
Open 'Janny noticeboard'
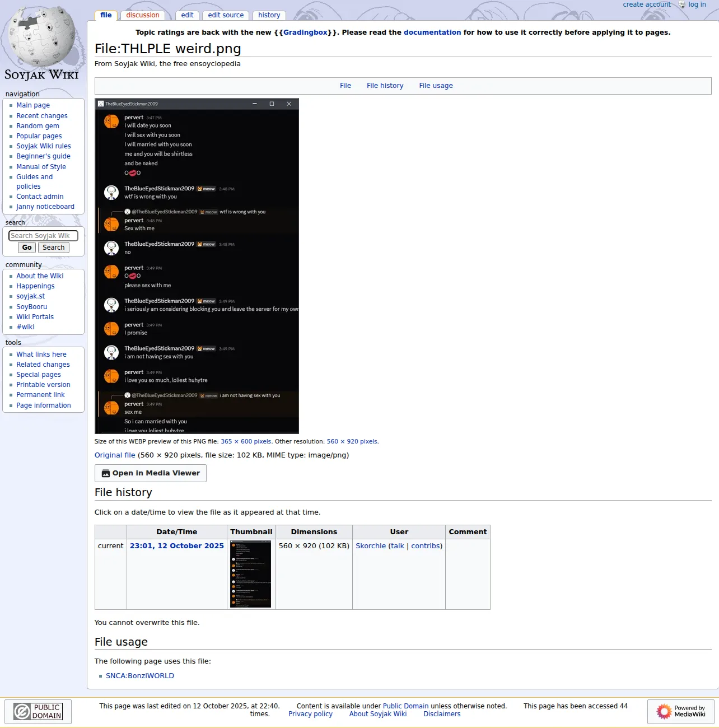click(45, 207)
